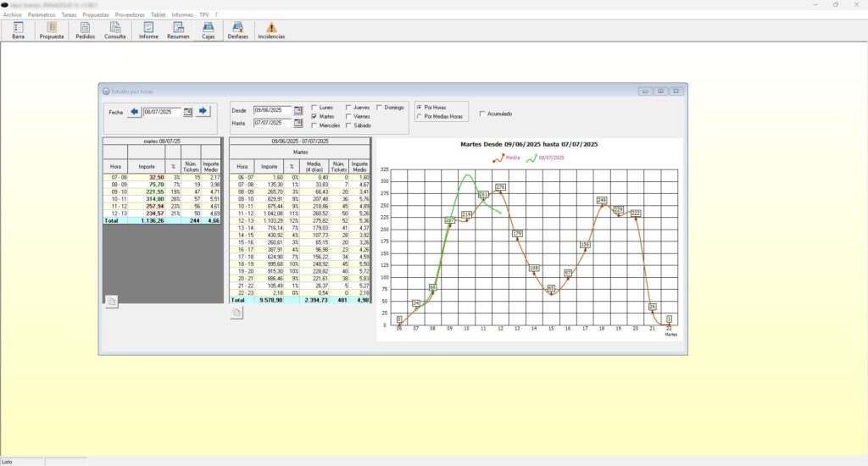Click the Hasta date input field
Screen dimensions: 868x466
(272, 124)
